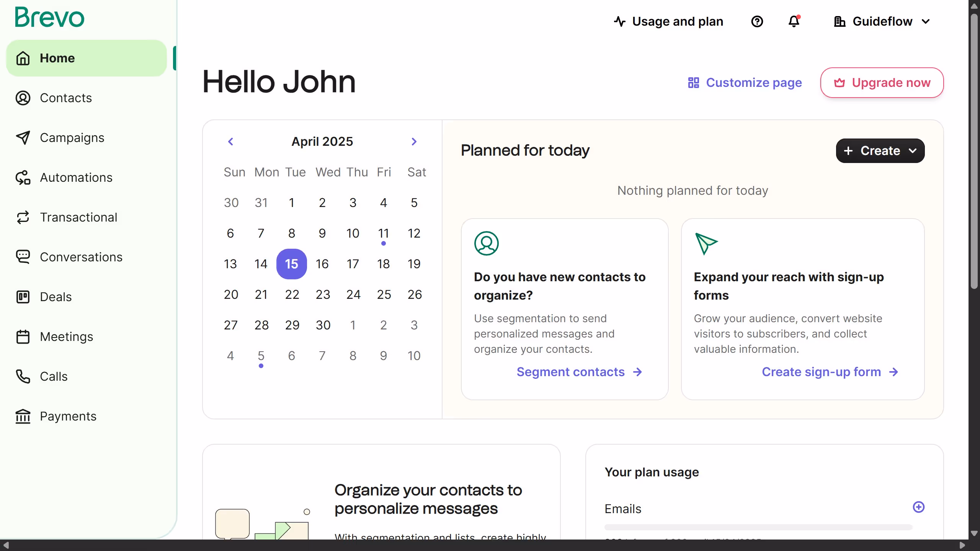
Task: Open the Automations sidebar icon
Action: tap(23, 178)
